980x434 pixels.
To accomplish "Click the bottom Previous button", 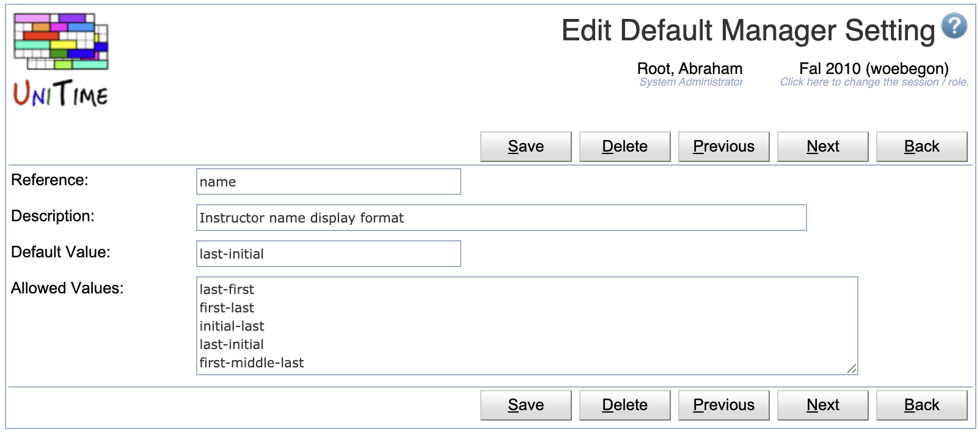I will click(x=724, y=405).
